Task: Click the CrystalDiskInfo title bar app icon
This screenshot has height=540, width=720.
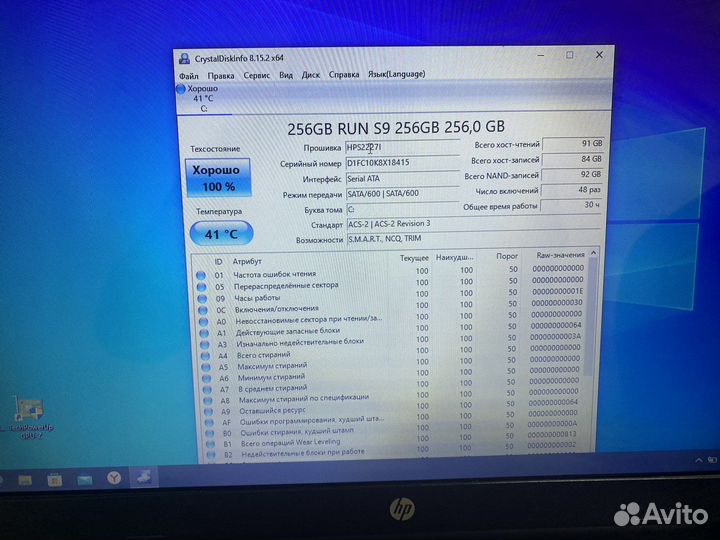Action: 185,58
